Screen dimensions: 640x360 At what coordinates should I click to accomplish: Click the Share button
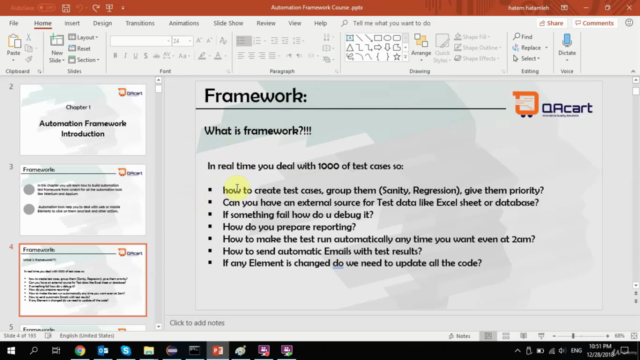[551, 23]
